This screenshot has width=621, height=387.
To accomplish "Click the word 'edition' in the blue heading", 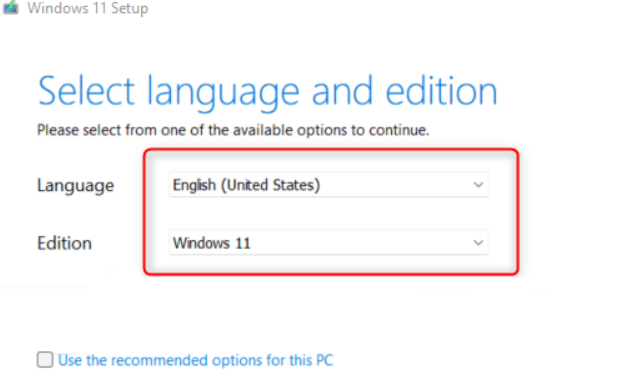I will pos(441,91).
